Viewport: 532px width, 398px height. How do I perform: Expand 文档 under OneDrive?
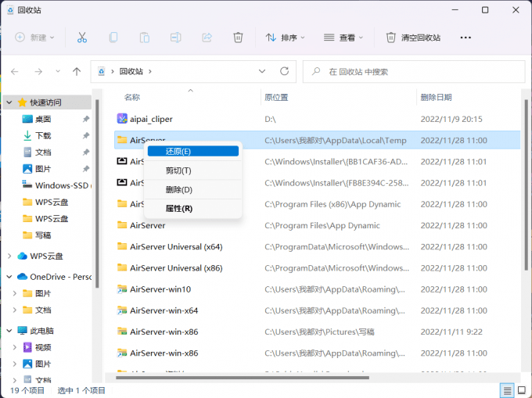[15, 310]
